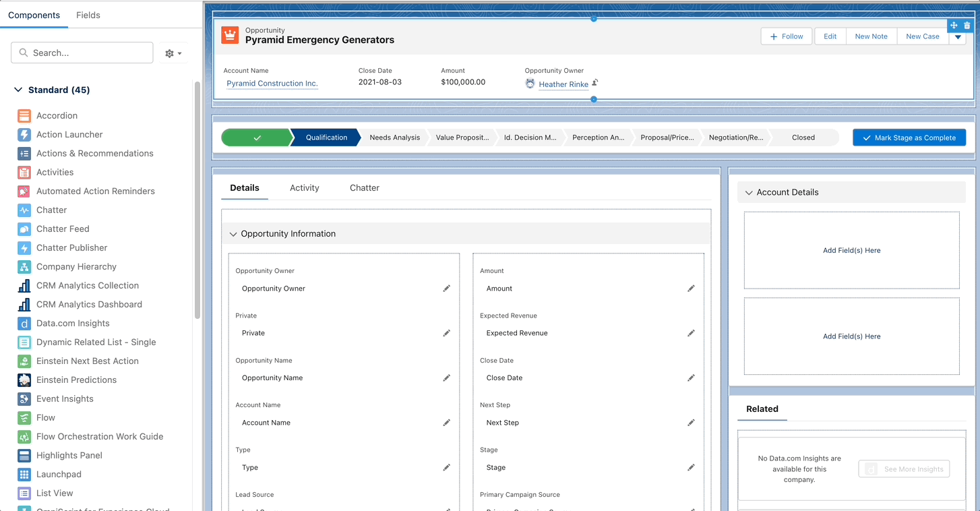
Task: Select the Related tab
Action: click(x=762, y=409)
